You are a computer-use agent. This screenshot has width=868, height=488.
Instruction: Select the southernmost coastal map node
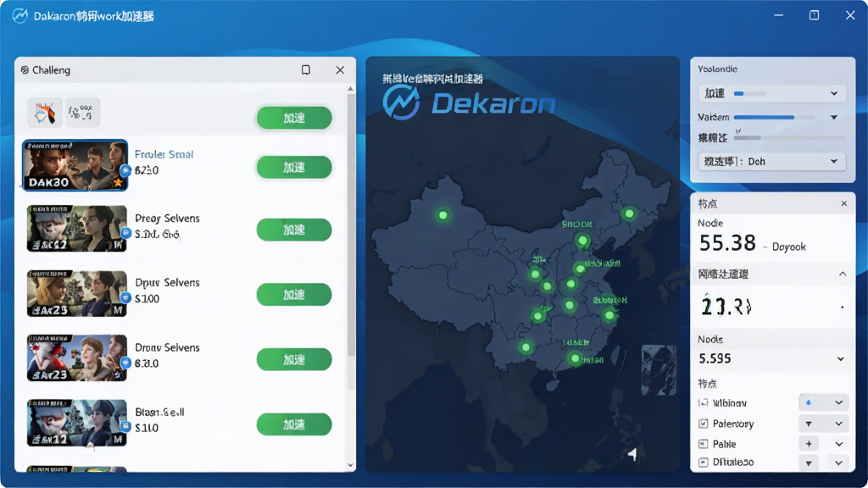pos(576,358)
